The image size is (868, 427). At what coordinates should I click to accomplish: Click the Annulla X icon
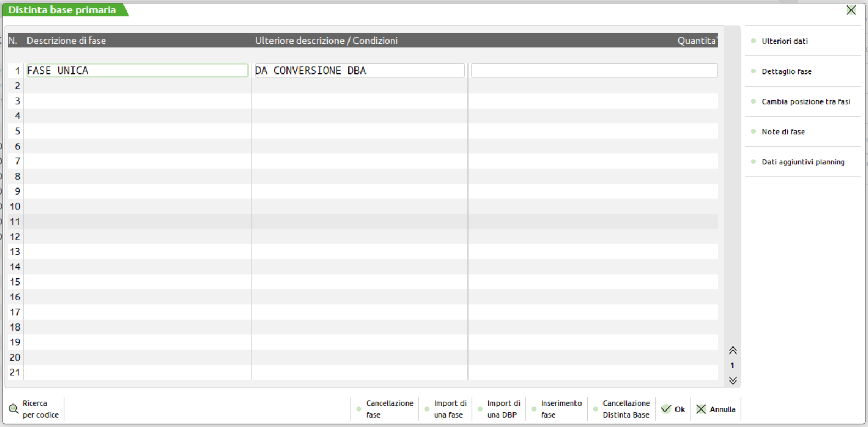[701, 409]
